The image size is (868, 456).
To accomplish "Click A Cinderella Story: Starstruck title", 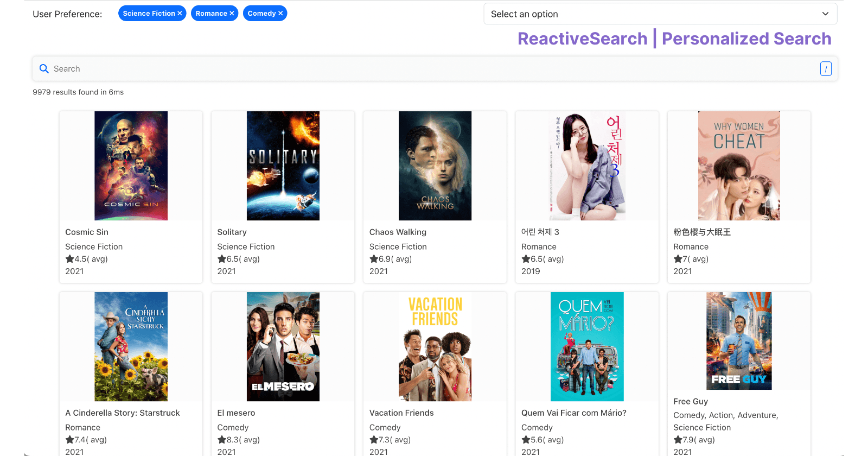I will coord(123,413).
